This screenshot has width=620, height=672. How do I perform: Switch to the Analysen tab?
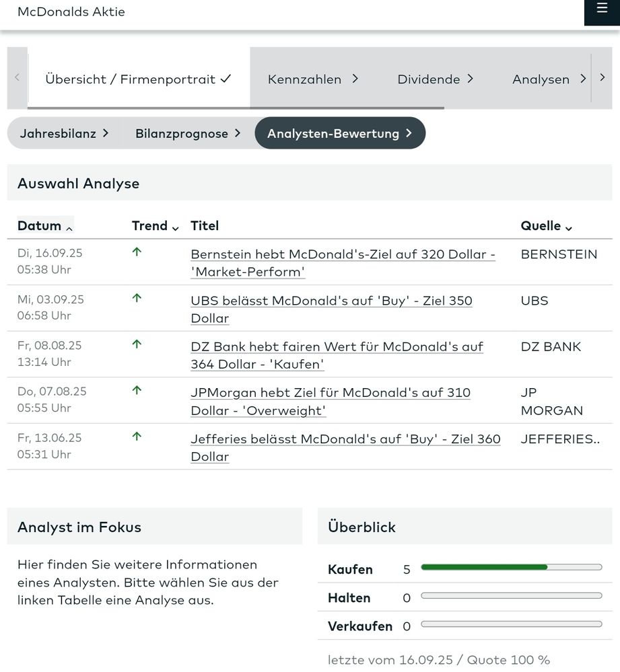(549, 79)
